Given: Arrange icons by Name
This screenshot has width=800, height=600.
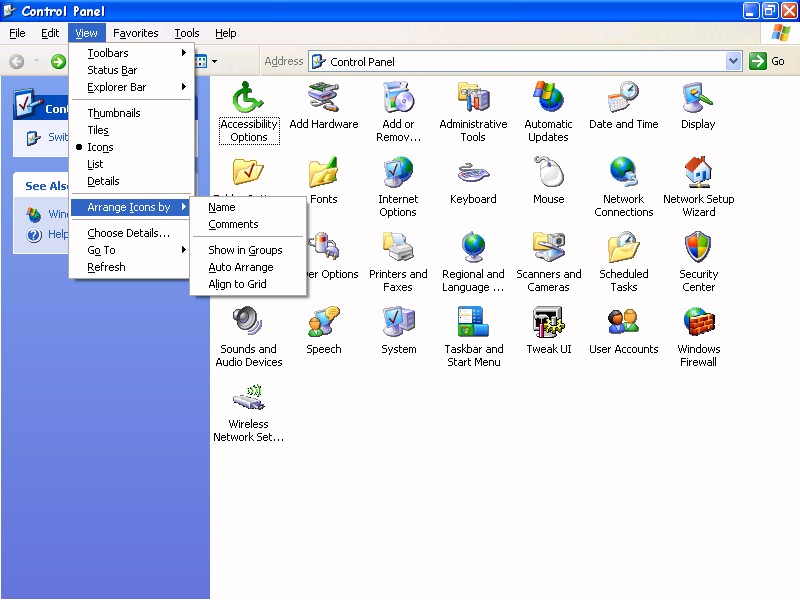Looking at the screenshot, I should (248, 207).
